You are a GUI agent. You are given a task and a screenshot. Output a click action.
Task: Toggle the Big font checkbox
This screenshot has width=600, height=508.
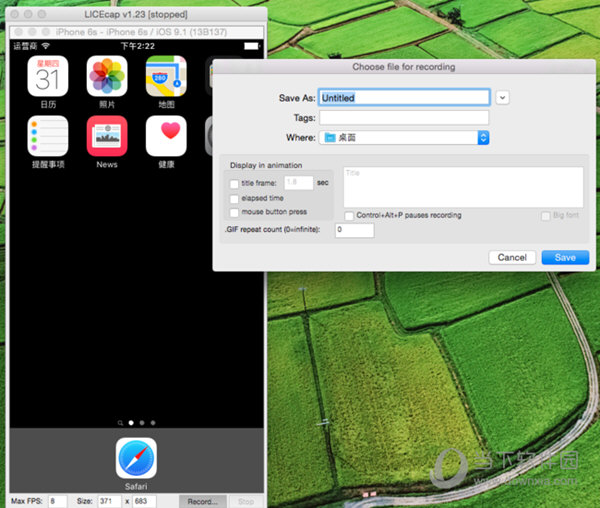click(x=546, y=216)
